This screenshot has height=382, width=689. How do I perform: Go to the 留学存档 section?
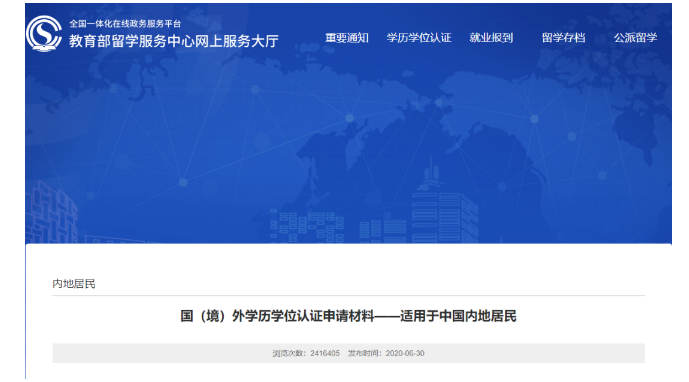click(563, 38)
